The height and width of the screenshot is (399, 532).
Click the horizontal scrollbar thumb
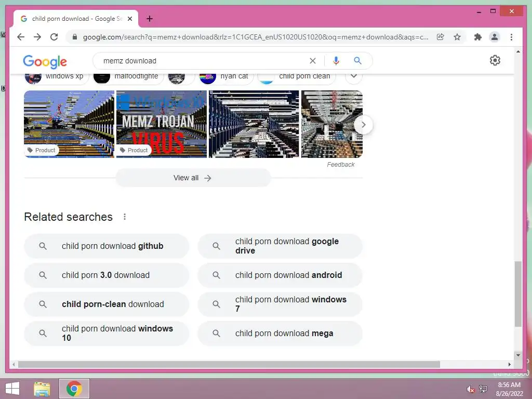point(229,364)
